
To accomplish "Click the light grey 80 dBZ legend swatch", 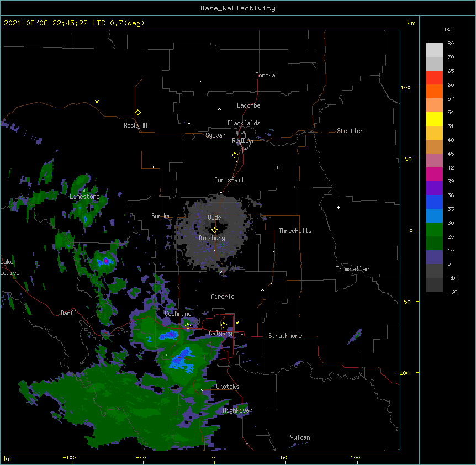I will [x=434, y=50].
